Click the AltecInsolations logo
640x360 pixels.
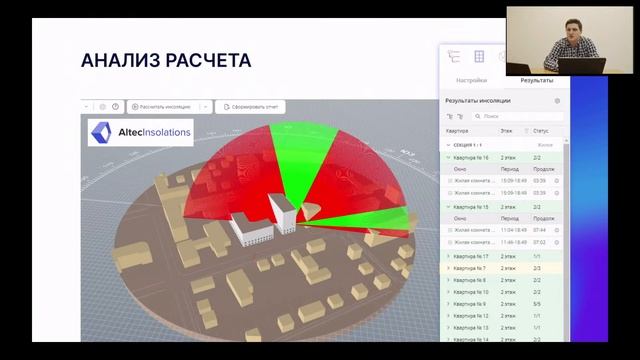pyautogui.click(x=140, y=132)
